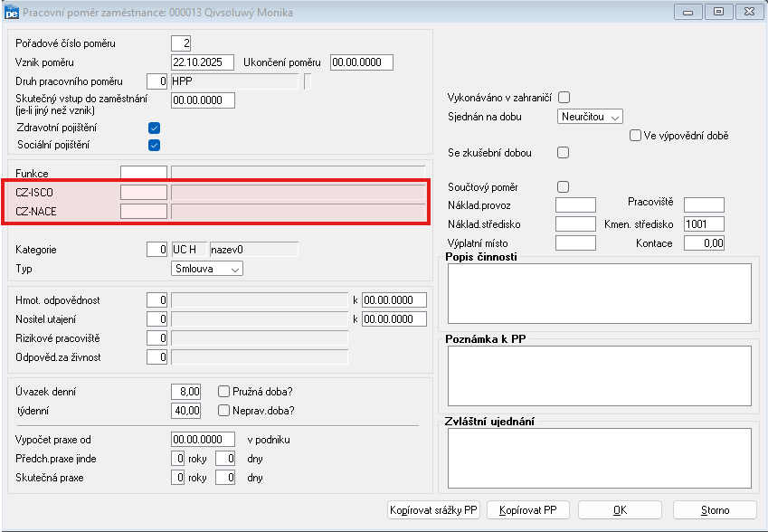The height and width of the screenshot is (532, 768).
Task: Open the Sjednán na dobu dropdown
Action: [591, 117]
